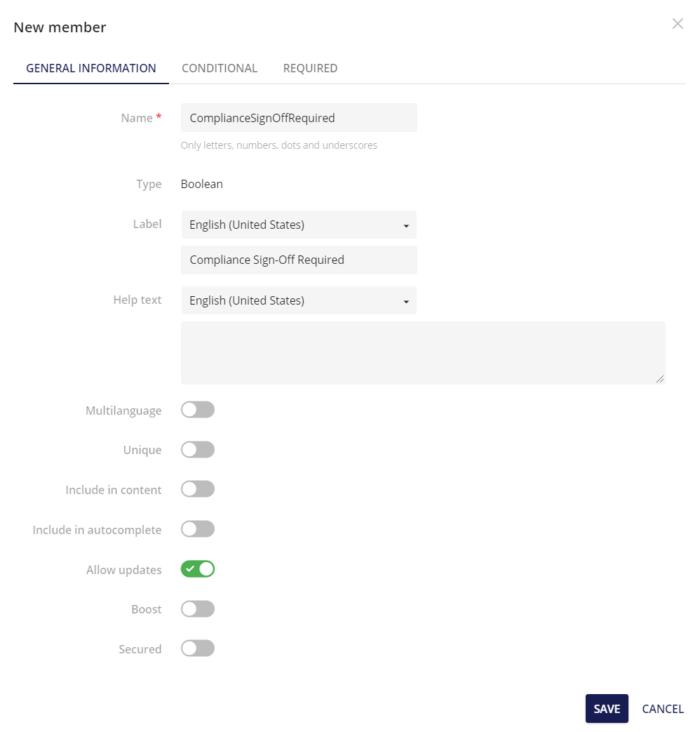
Task: Enable the Secured toggle
Action: click(197, 648)
